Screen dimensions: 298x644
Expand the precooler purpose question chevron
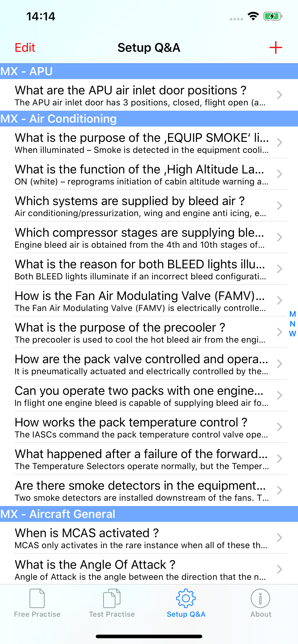[280, 332]
